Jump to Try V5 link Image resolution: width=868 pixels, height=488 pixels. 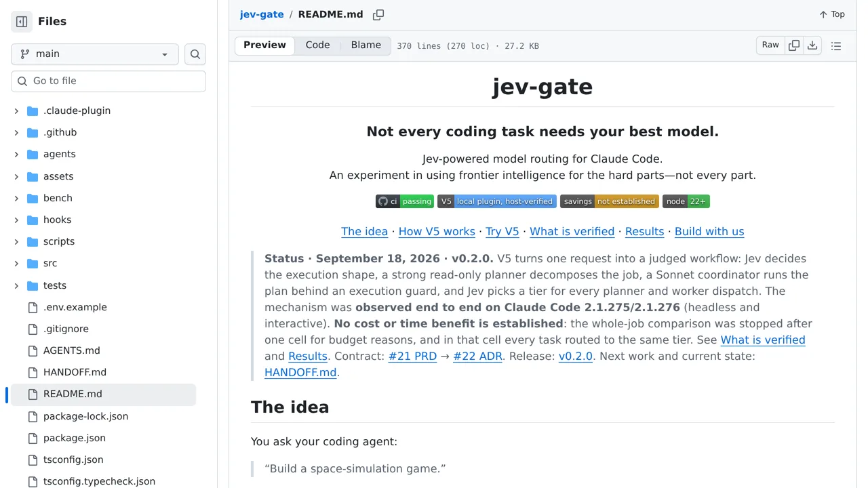(x=502, y=232)
